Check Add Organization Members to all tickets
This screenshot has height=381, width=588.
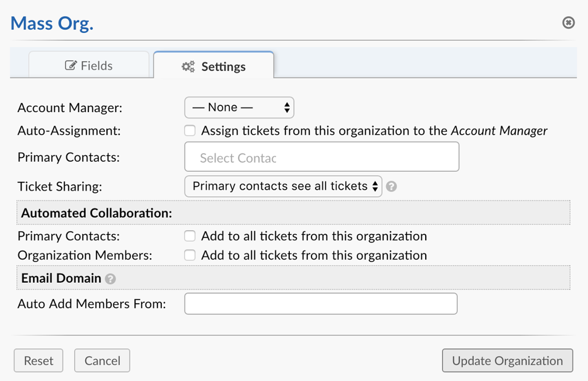189,255
